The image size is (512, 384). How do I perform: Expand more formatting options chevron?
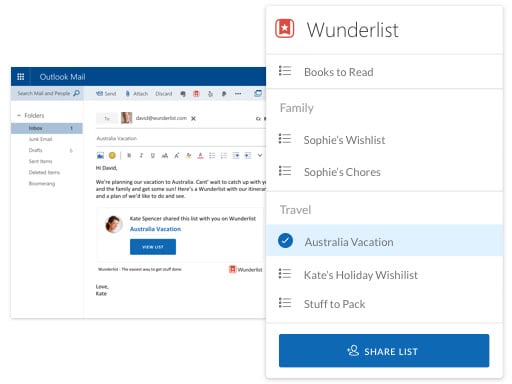pos(260,155)
